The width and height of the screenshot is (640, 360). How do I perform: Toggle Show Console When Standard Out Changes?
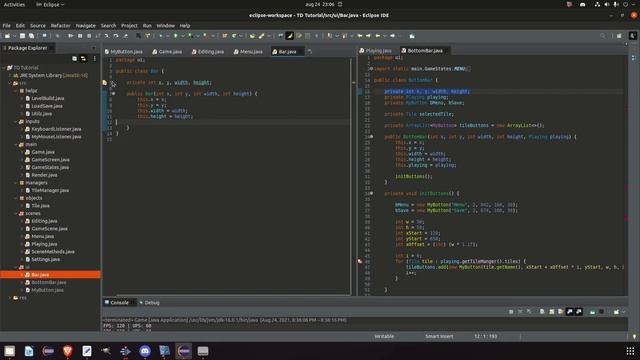click(x=570, y=312)
